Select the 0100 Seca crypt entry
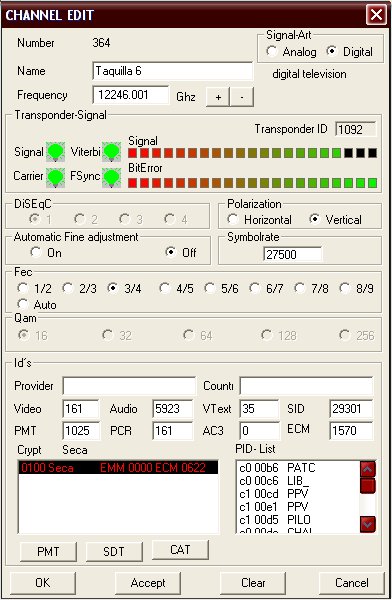Viewport: 392px width, 600px height. point(118,468)
